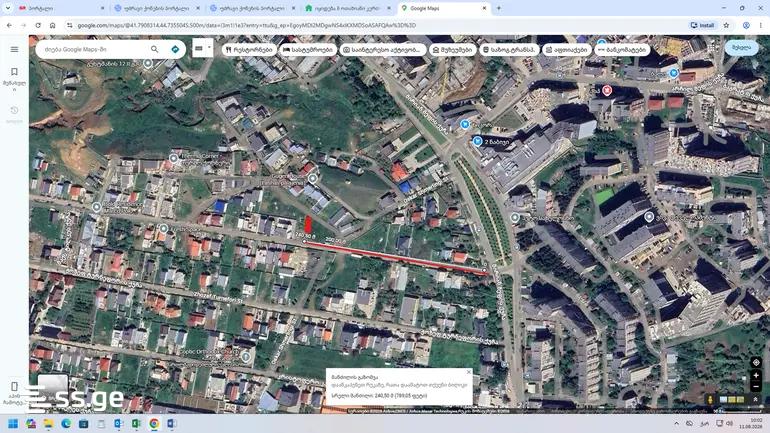Select the Museums category chip
The height and width of the screenshot is (433, 770).
pyautogui.click(x=452, y=50)
